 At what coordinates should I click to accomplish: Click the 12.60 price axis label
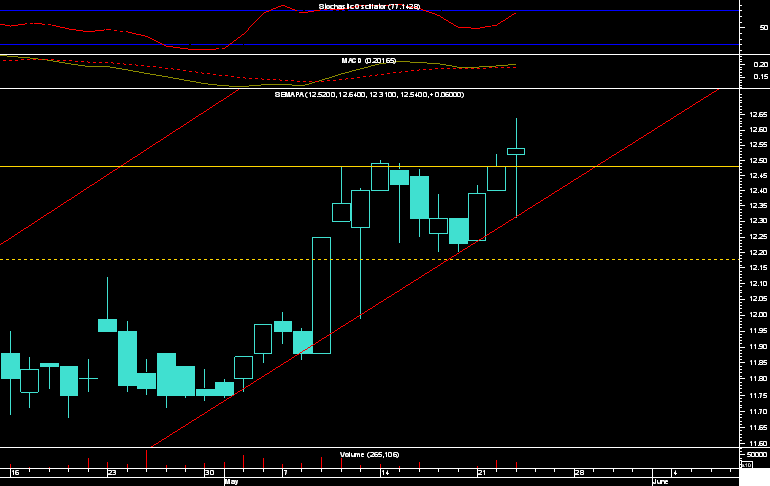pos(758,130)
